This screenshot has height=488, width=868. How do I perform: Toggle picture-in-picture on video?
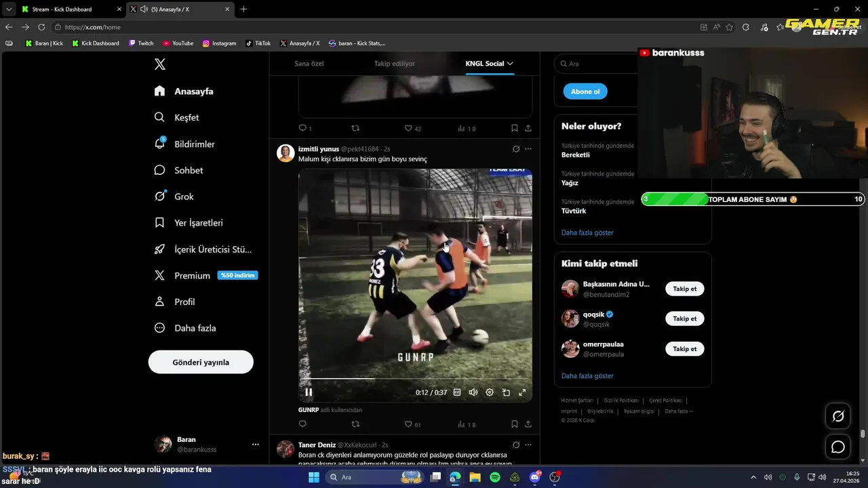pos(506,392)
